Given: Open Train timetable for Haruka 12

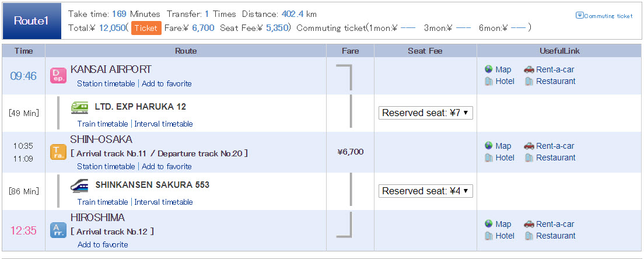Looking at the screenshot, I should [x=103, y=124].
